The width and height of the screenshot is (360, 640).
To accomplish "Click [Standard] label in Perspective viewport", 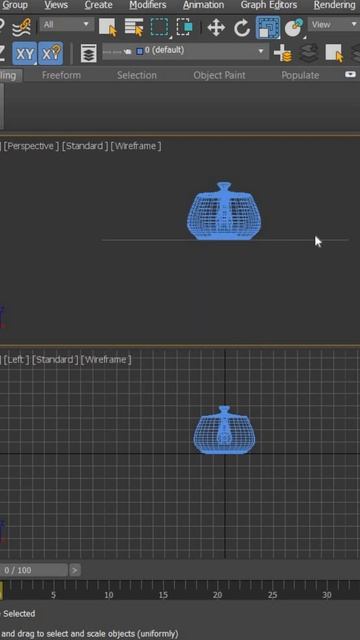I will (85, 146).
